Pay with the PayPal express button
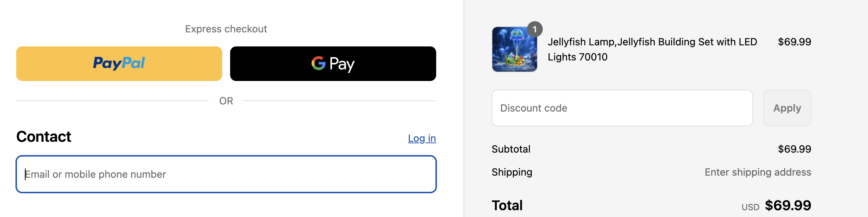 coord(119,63)
